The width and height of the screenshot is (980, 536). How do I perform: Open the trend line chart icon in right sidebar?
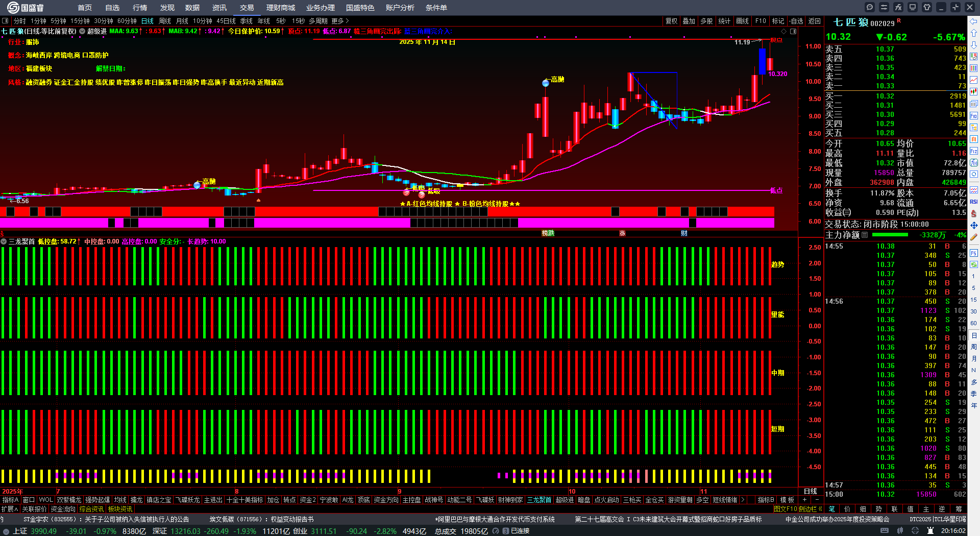coord(974,80)
